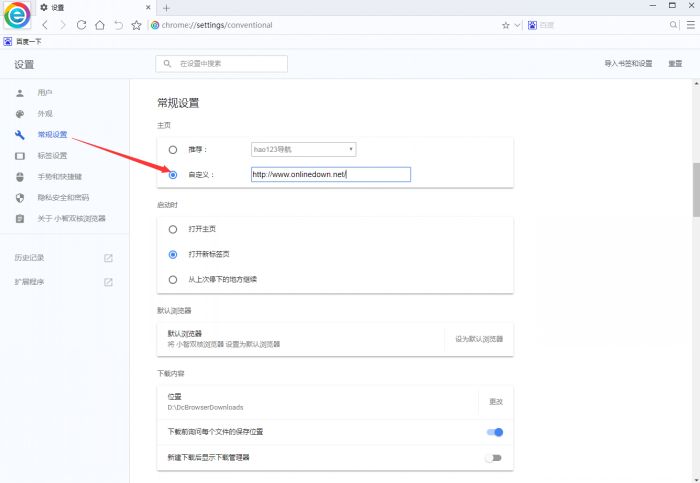Screen dimensions: 700x483
Task: Click the Baidu search engine icon
Action: coord(532,25)
